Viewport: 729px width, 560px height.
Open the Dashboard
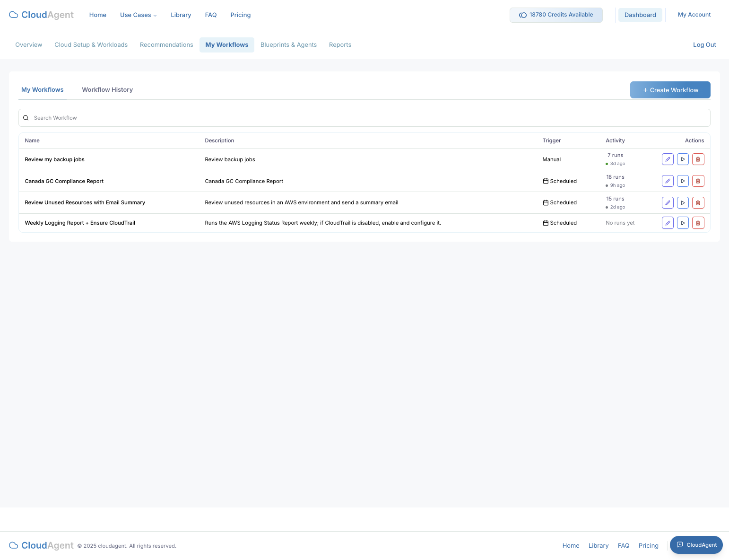pyautogui.click(x=640, y=15)
